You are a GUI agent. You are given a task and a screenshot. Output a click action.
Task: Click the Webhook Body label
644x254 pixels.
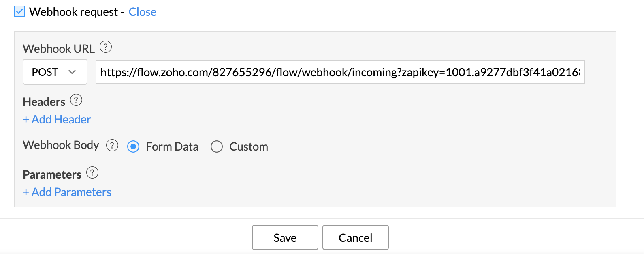[x=61, y=145]
